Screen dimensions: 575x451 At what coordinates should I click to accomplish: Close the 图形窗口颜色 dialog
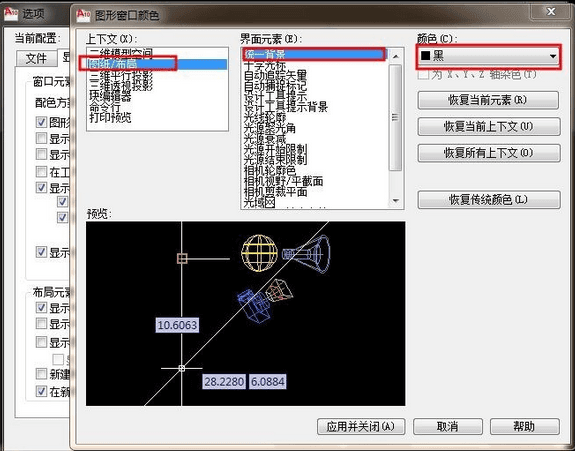pos(550,12)
